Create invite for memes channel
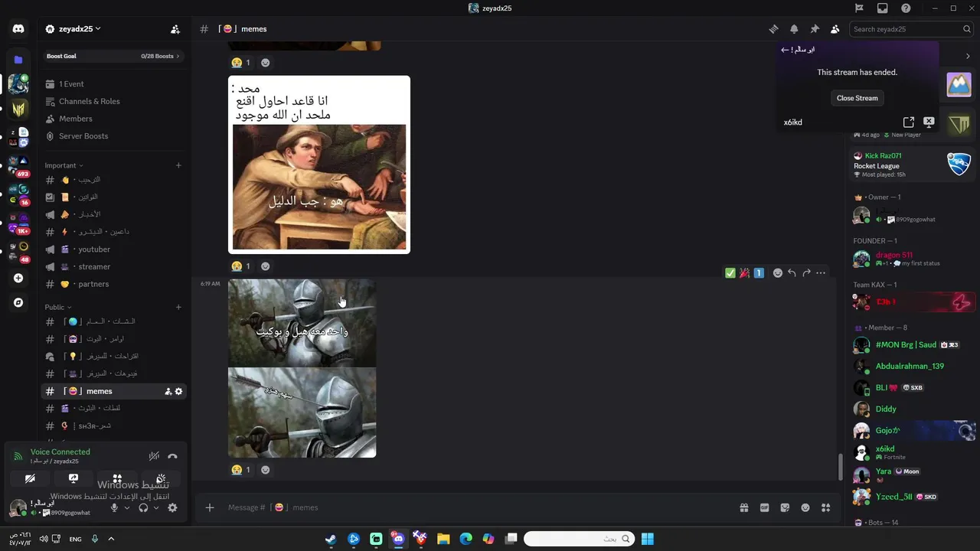Screen dimensions: 980x551 coord(168,392)
